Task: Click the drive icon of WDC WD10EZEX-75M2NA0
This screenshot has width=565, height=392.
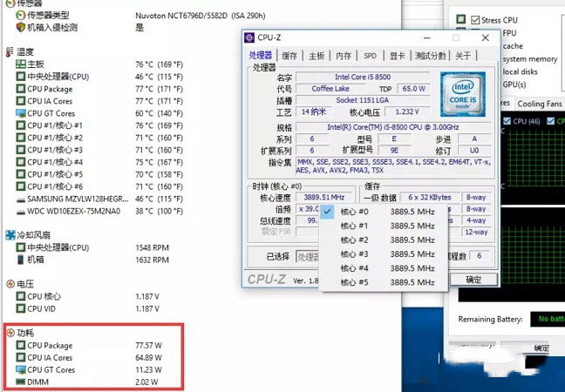Action: pos(21,212)
